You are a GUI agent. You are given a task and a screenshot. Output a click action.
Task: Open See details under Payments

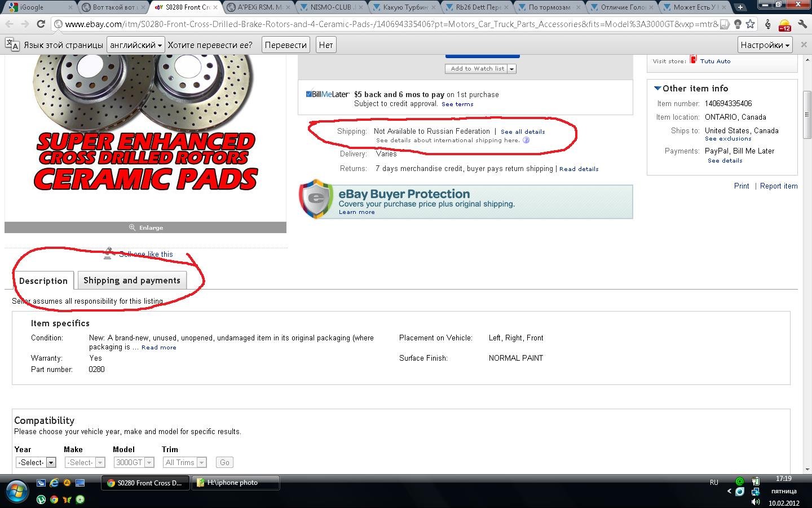coord(725,160)
